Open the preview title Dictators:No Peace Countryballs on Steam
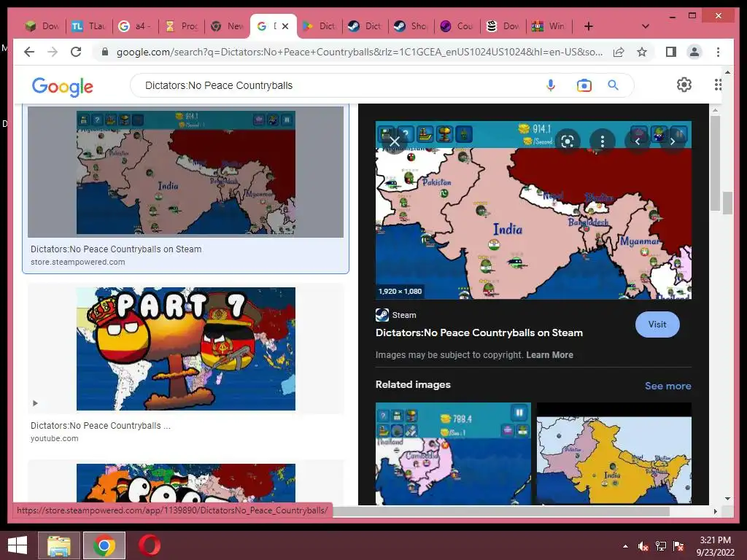 click(479, 332)
